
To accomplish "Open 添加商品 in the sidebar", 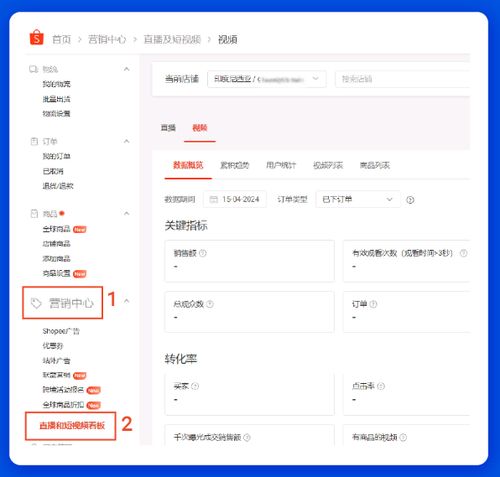I will click(x=56, y=258).
